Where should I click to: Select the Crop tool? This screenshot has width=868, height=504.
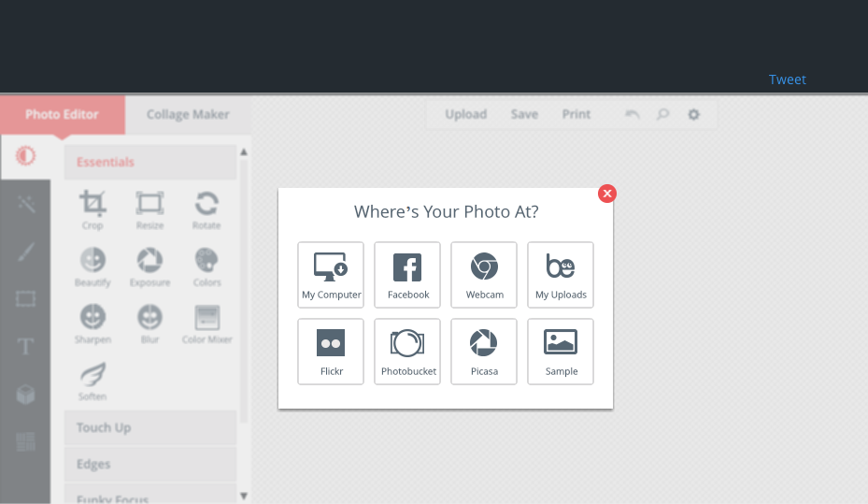92,209
